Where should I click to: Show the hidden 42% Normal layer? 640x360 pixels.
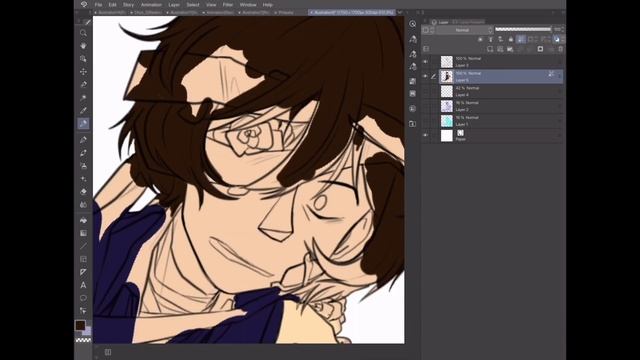(425, 91)
